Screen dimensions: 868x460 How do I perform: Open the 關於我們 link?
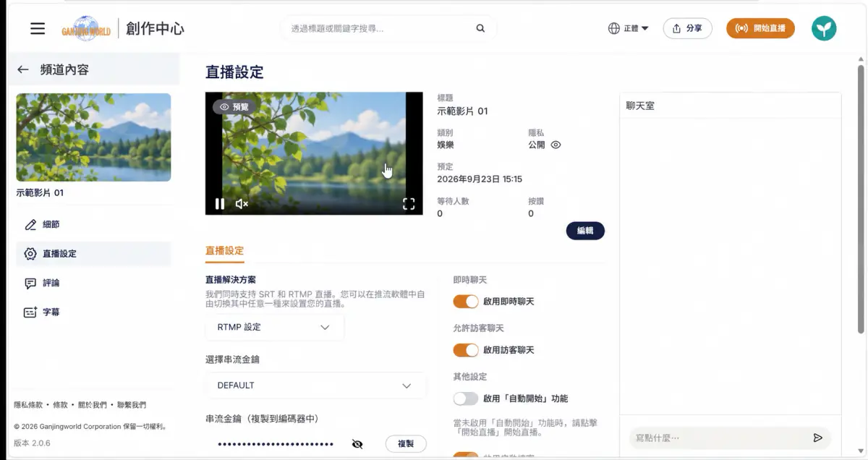point(93,405)
